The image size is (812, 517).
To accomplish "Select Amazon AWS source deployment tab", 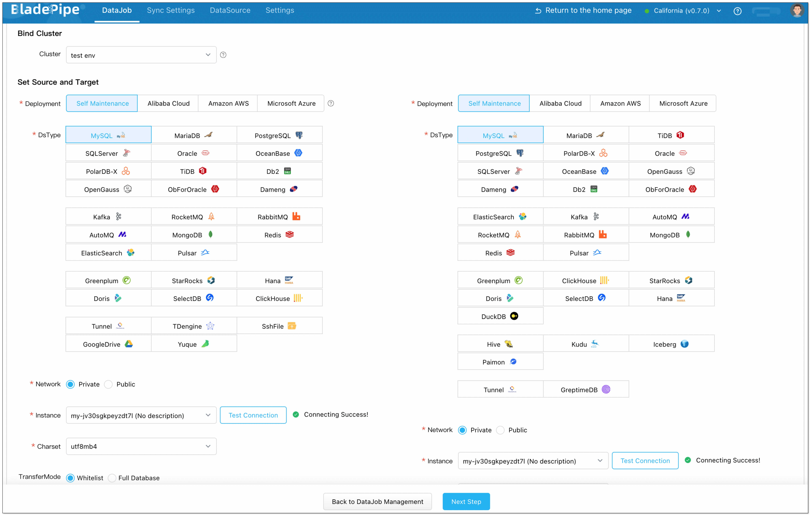I will tap(228, 103).
